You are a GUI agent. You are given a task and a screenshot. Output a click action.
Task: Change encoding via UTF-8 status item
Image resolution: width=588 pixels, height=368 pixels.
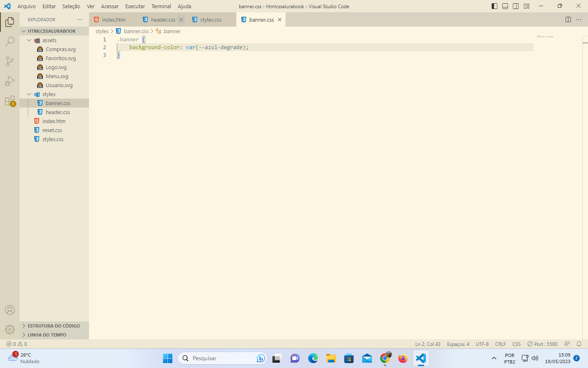tap(482, 344)
